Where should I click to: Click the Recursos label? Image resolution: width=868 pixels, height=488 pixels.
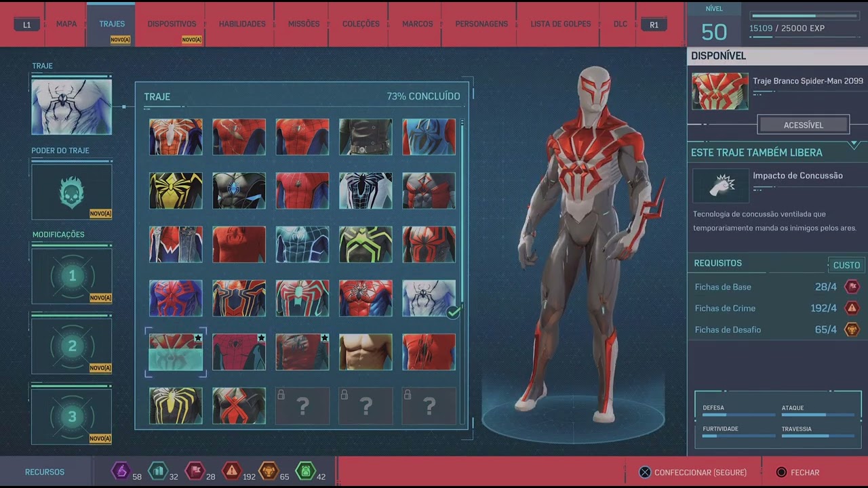coord(45,472)
